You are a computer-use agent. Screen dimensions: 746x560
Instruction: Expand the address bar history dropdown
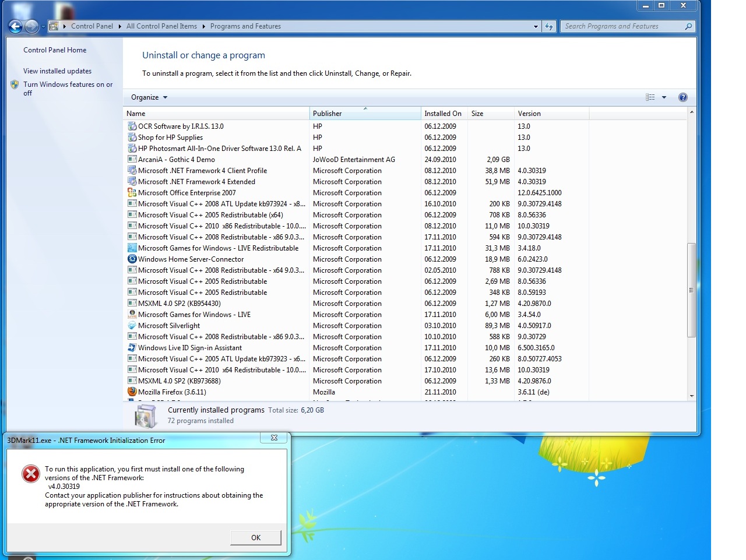[x=536, y=26]
